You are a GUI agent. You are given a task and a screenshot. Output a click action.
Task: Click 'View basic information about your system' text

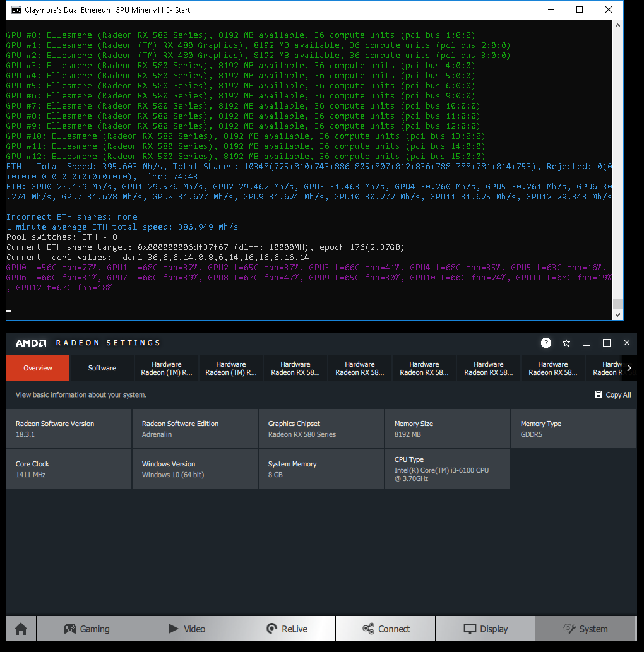pos(81,394)
